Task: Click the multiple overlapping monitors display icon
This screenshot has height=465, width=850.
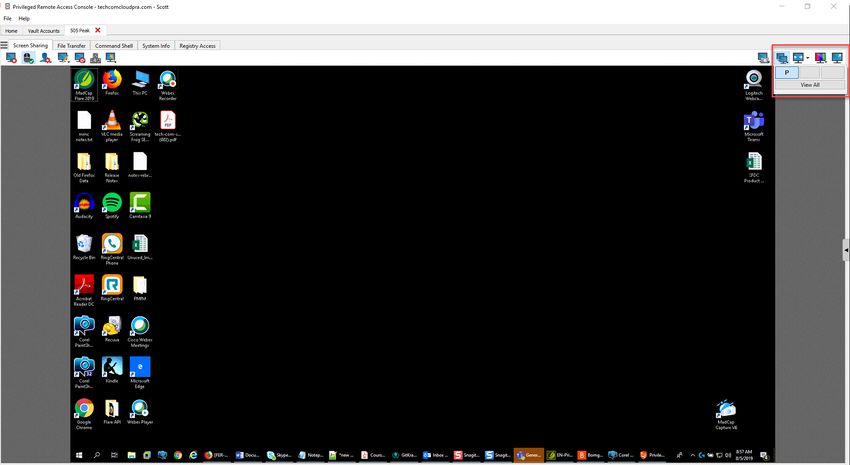Action: 782,57
